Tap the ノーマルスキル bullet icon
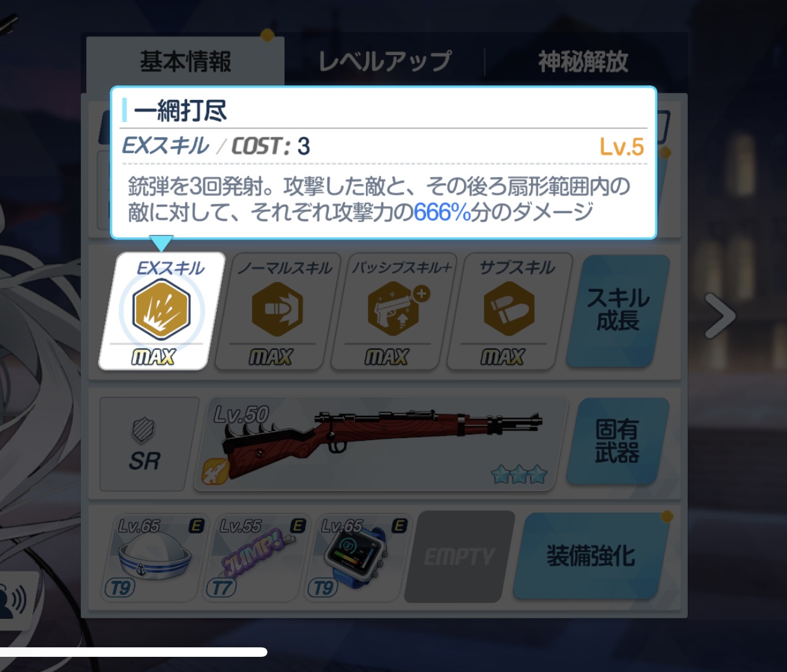The height and width of the screenshot is (672, 787). [x=278, y=311]
